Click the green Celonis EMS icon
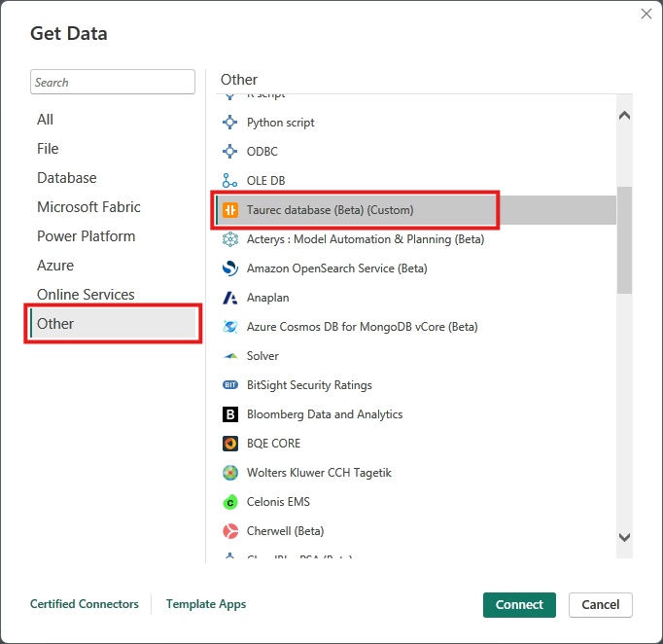The image size is (663, 644). (x=230, y=502)
